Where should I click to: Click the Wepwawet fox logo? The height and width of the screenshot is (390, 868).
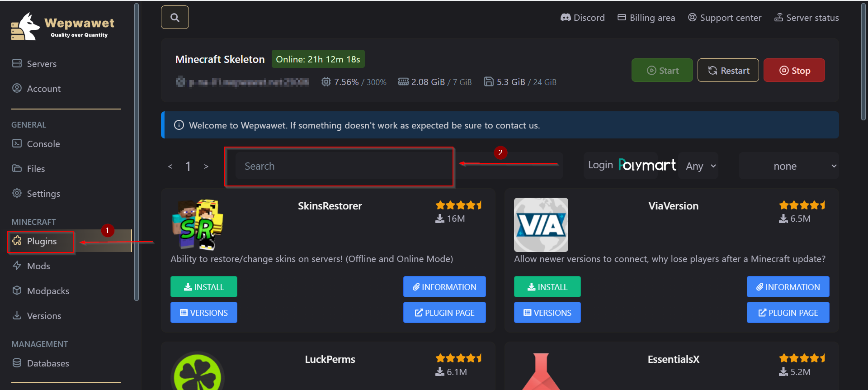[x=26, y=27]
